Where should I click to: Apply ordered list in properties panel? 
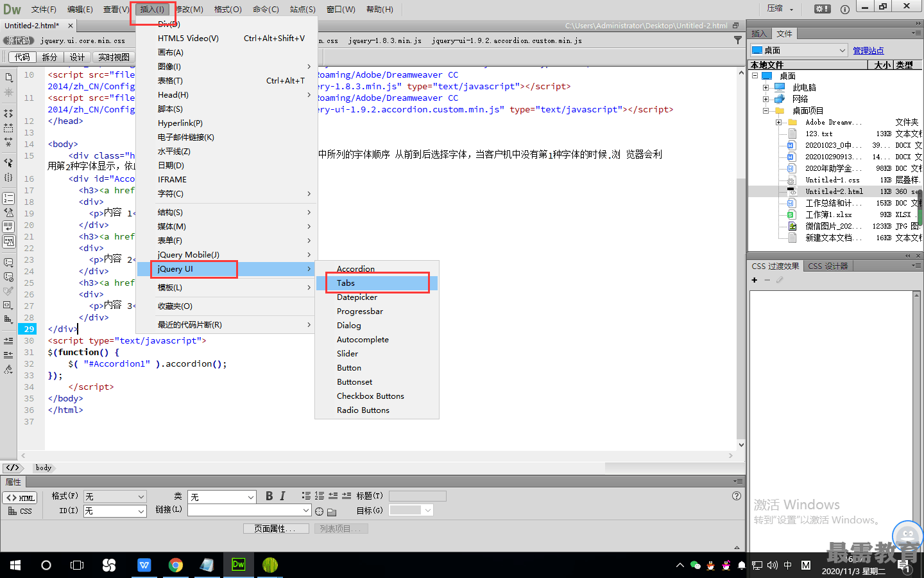319,496
